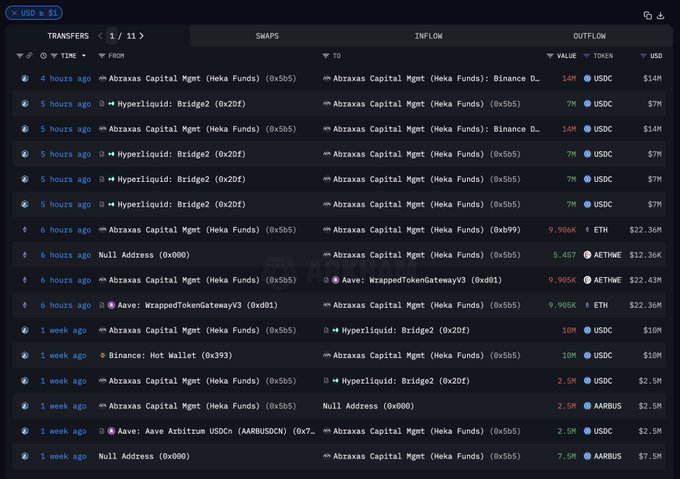This screenshot has width=680, height=479.
Task: Click the $7.5M USD value
Action: [650, 456]
